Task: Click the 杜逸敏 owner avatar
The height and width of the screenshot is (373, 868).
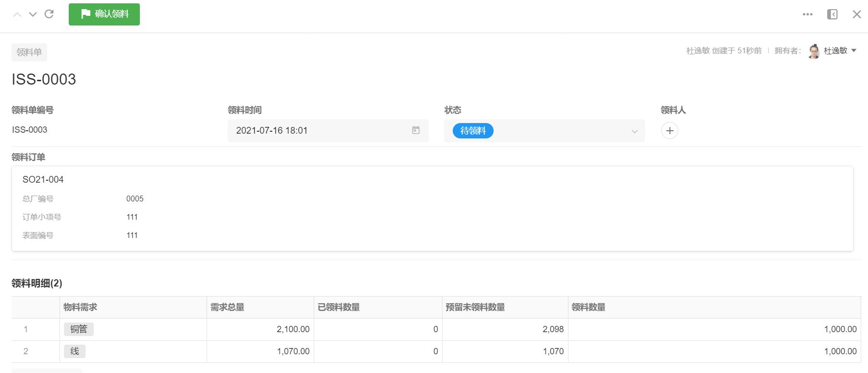Action: click(x=814, y=51)
